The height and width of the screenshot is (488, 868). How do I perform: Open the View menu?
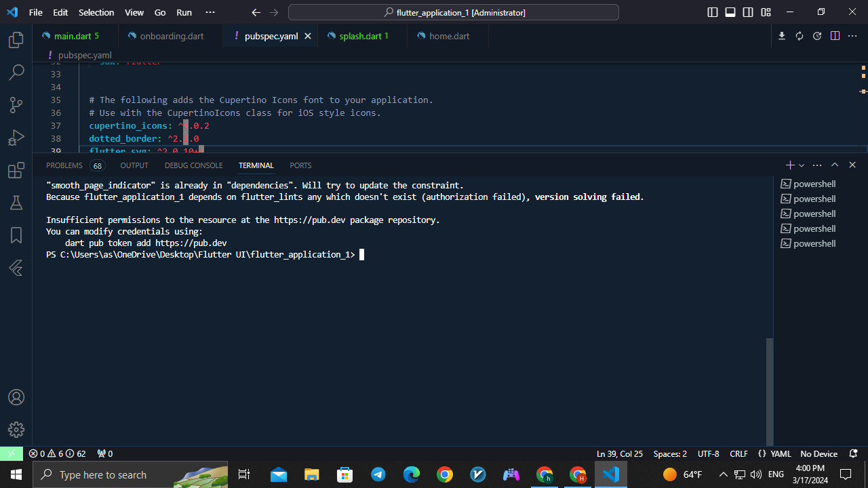(134, 12)
